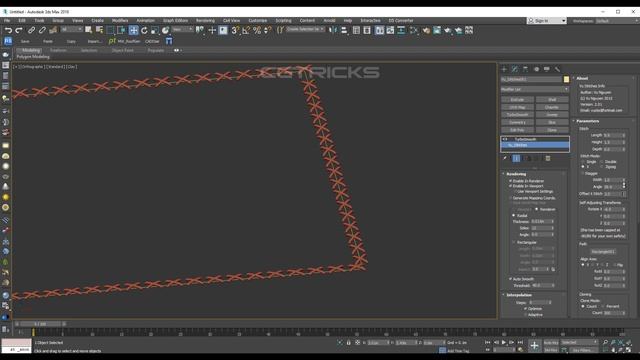Open Select by Name tool

pos(99,30)
